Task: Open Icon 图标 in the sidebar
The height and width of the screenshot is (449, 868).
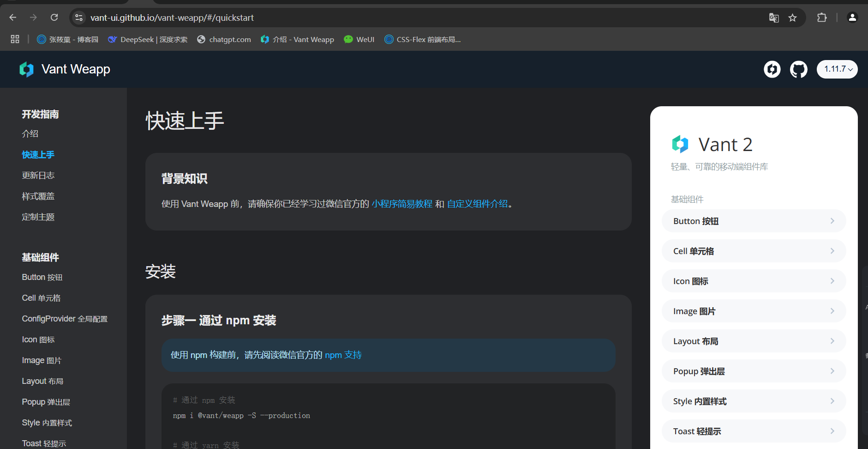Action: click(38, 340)
